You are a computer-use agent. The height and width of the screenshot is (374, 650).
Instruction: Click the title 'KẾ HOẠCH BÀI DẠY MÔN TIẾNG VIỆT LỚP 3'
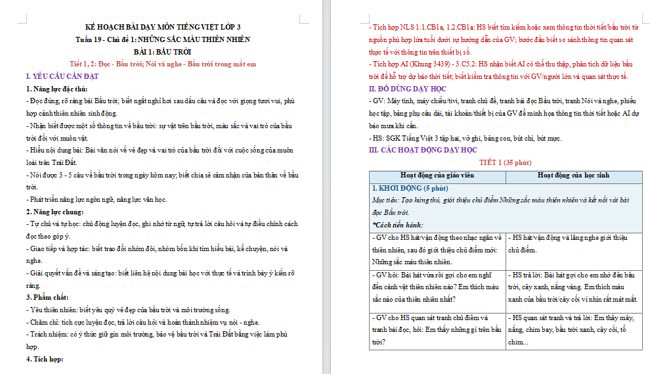tap(162, 27)
